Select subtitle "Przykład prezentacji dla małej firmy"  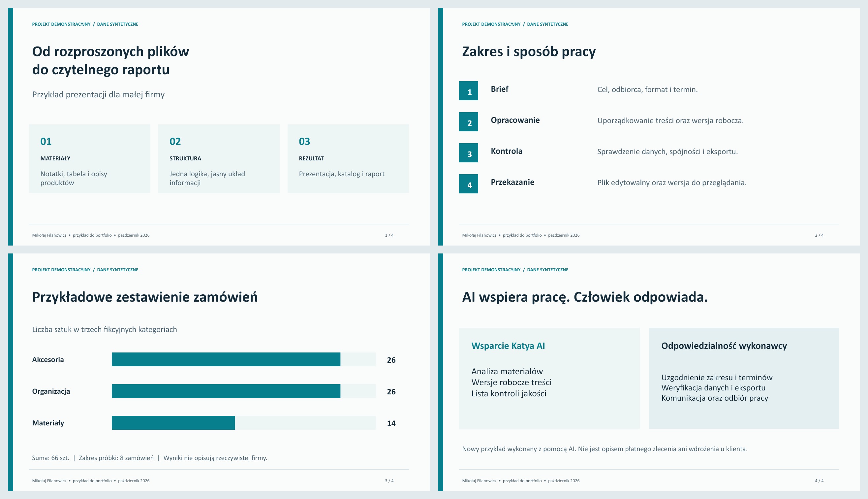98,95
